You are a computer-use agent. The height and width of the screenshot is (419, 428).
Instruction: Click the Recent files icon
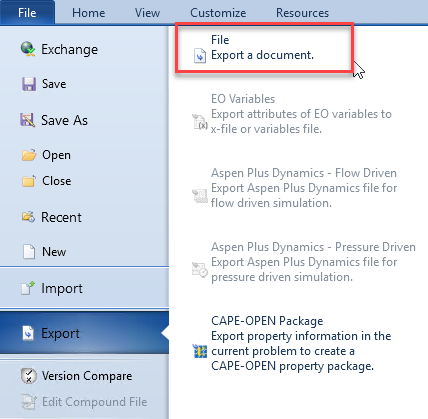point(28,217)
